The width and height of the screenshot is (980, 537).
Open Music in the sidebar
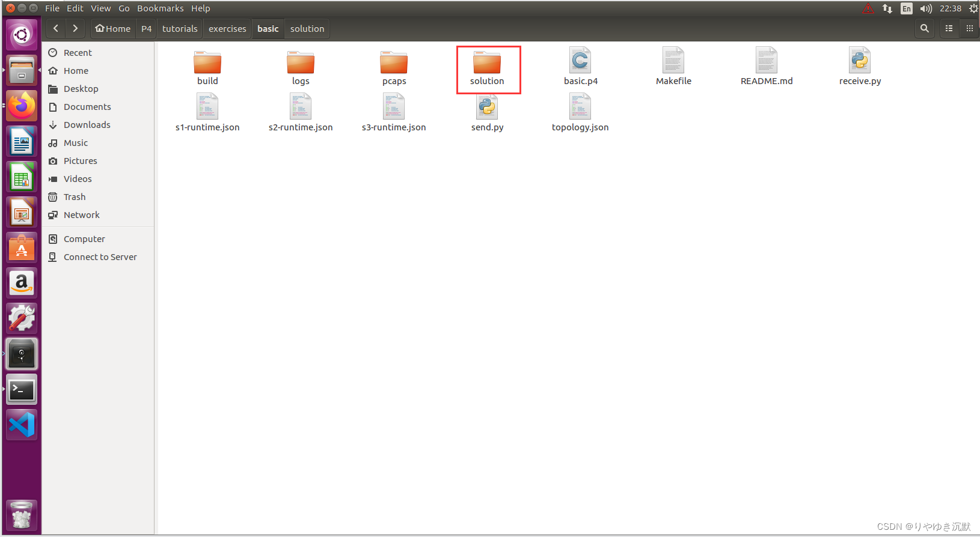97,143
